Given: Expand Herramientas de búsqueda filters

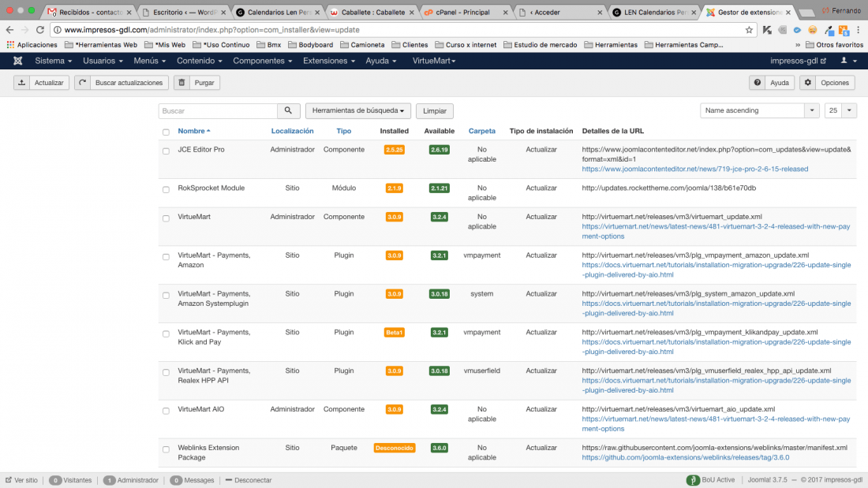Looking at the screenshot, I should point(358,110).
